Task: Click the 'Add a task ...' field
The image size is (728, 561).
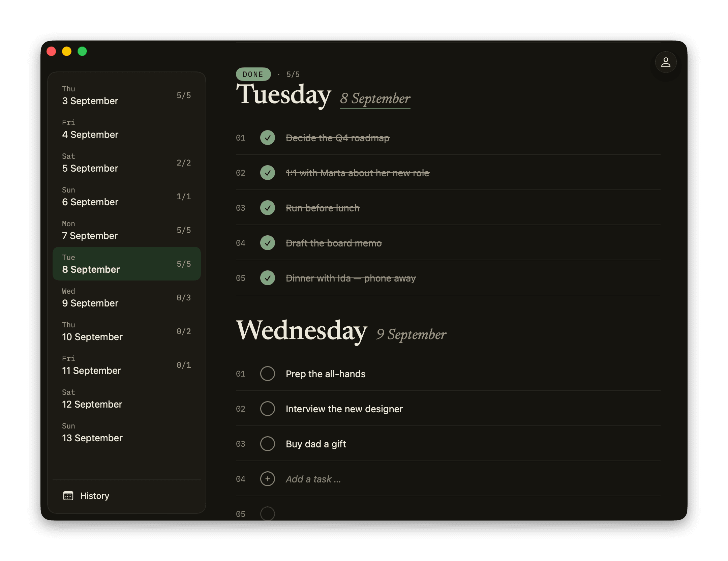Action: [313, 479]
